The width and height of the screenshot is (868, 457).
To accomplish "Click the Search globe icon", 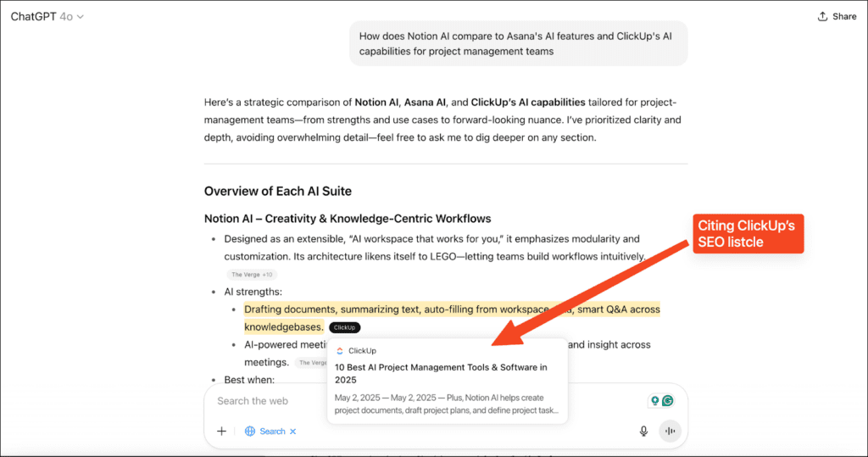I will [250, 431].
